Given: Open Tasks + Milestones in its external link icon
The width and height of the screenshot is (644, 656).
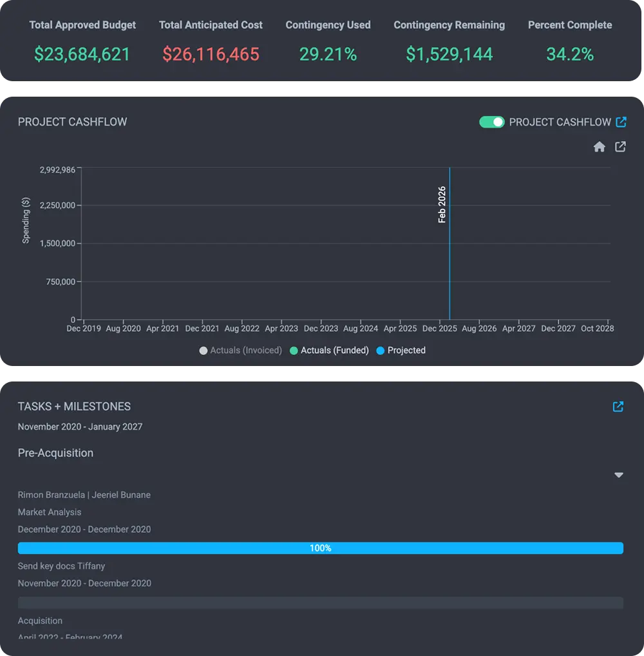Looking at the screenshot, I should [x=618, y=407].
